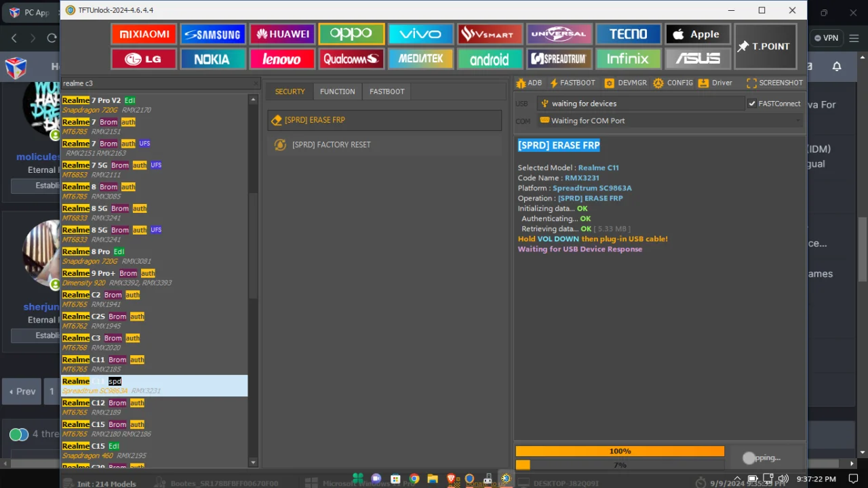Open File Explorer from the taskbar
The width and height of the screenshot is (868, 488).
[x=432, y=479]
